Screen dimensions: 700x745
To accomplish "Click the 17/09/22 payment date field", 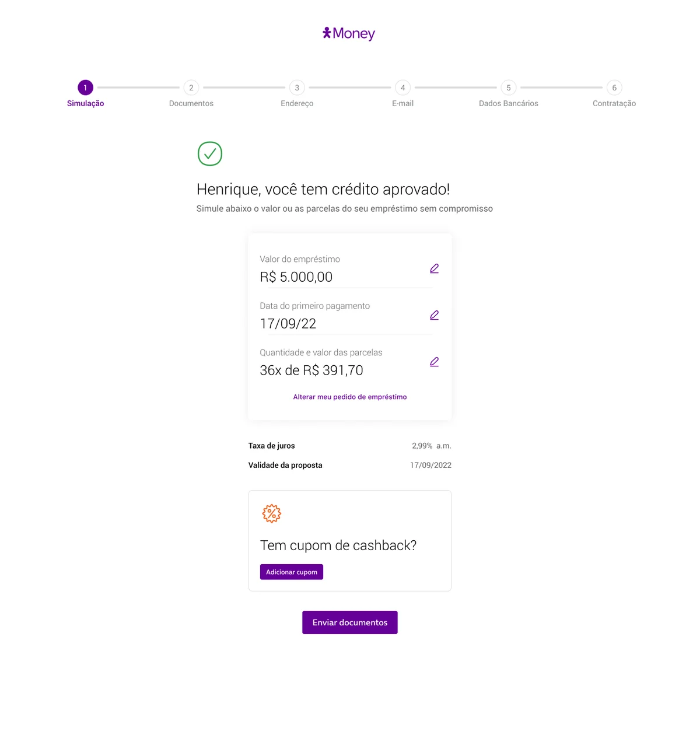I will 345,317.
